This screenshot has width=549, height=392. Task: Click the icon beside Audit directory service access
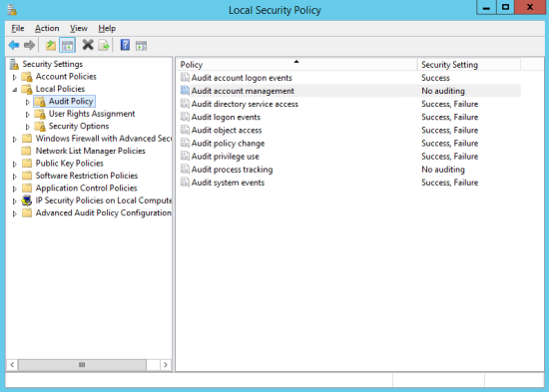(x=185, y=104)
